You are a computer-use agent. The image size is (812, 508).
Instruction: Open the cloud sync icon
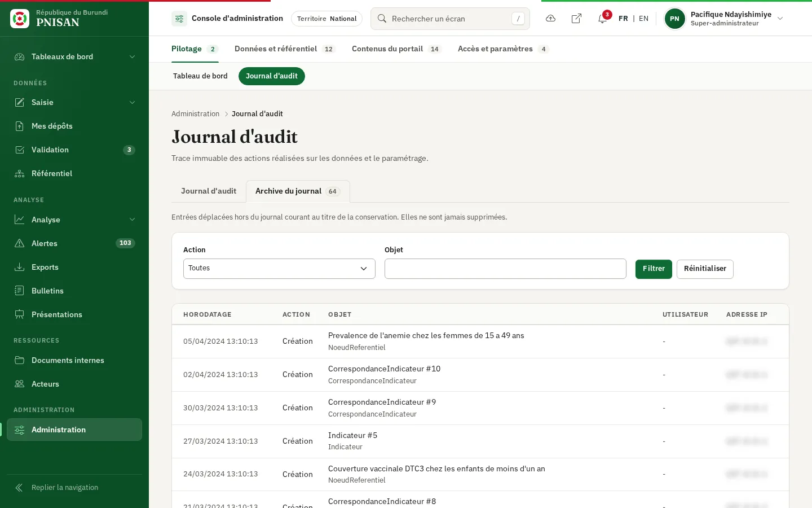pyautogui.click(x=551, y=19)
